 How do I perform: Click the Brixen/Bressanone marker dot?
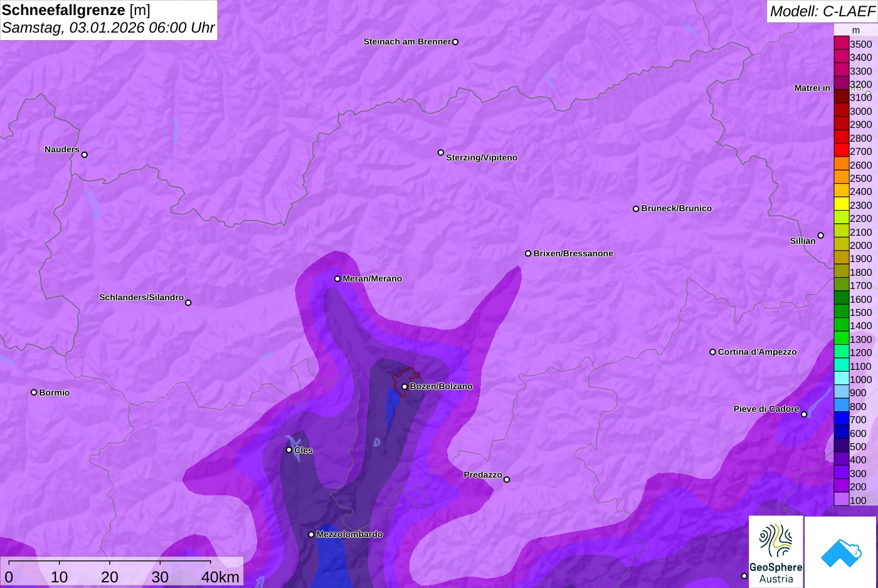point(528,253)
